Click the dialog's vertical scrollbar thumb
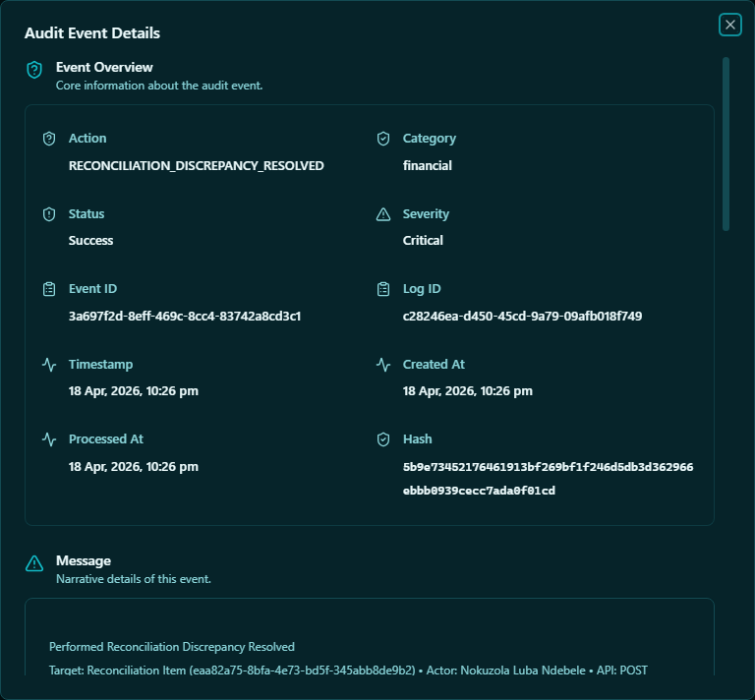 726,144
